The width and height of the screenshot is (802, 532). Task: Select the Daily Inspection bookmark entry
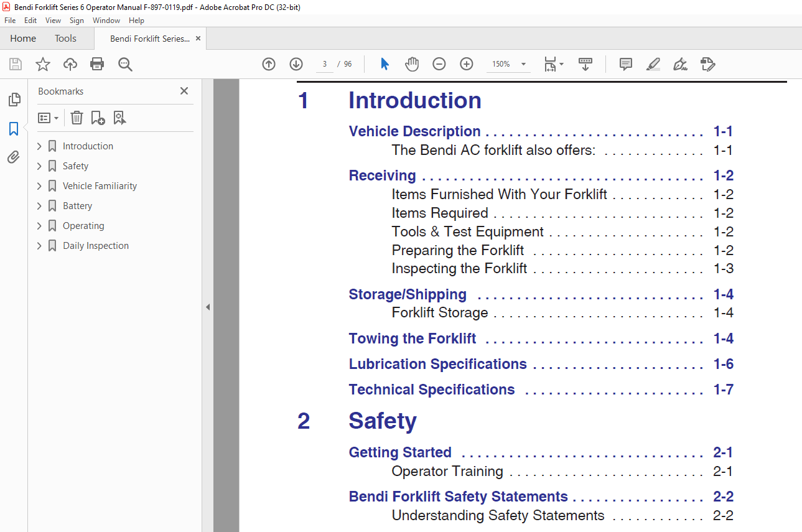click(x=96, y=246)
